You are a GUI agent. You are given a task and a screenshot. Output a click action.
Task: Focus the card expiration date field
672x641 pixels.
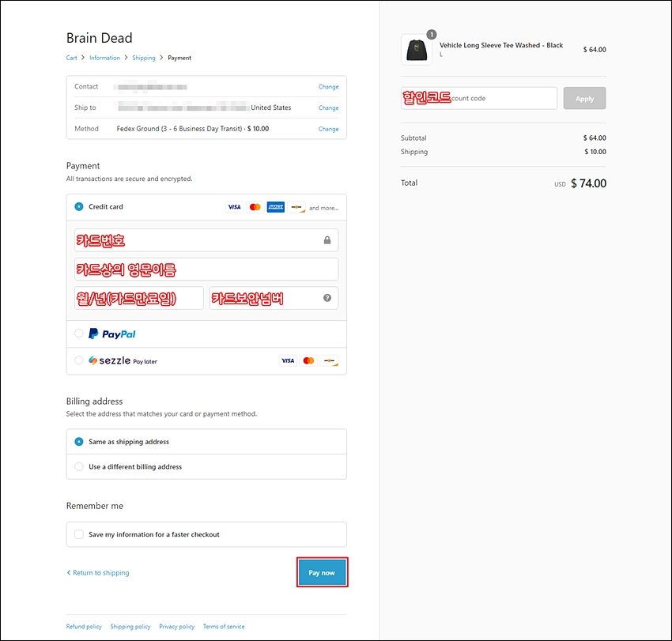tap(139, 298)
